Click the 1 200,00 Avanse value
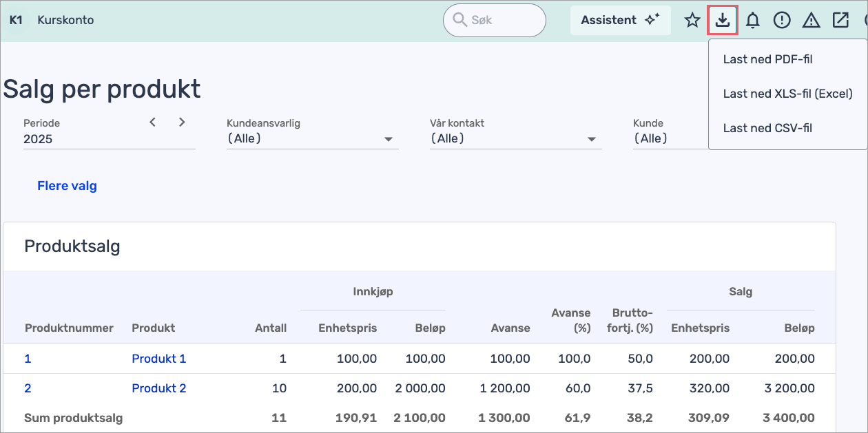The width and height of the screenshot is (868, 433). [505, 388]
